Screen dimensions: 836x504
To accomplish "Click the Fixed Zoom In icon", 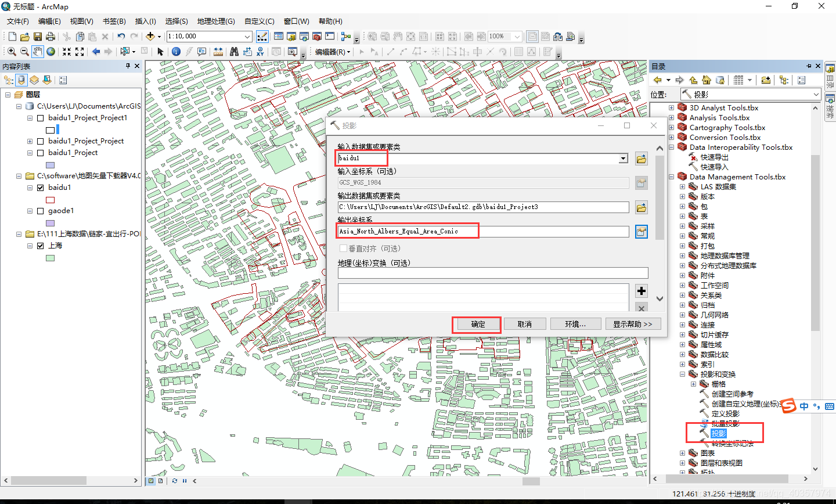I will 67,52.
